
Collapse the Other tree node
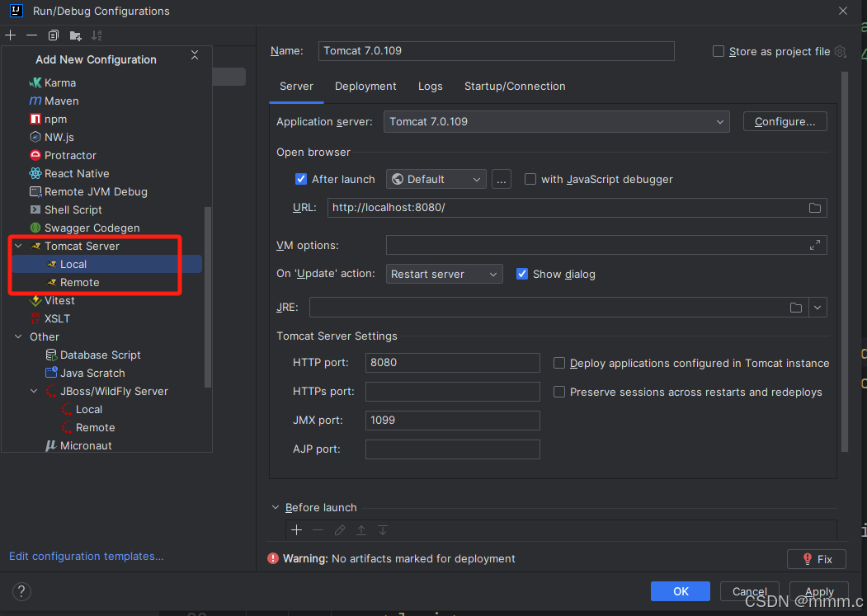[x=18, y=336]
